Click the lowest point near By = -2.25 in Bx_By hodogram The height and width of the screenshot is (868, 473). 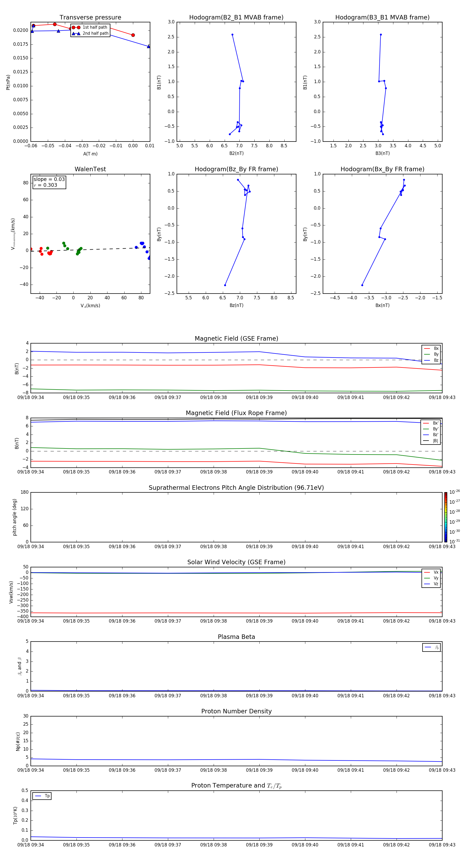(x=362, y=285)
